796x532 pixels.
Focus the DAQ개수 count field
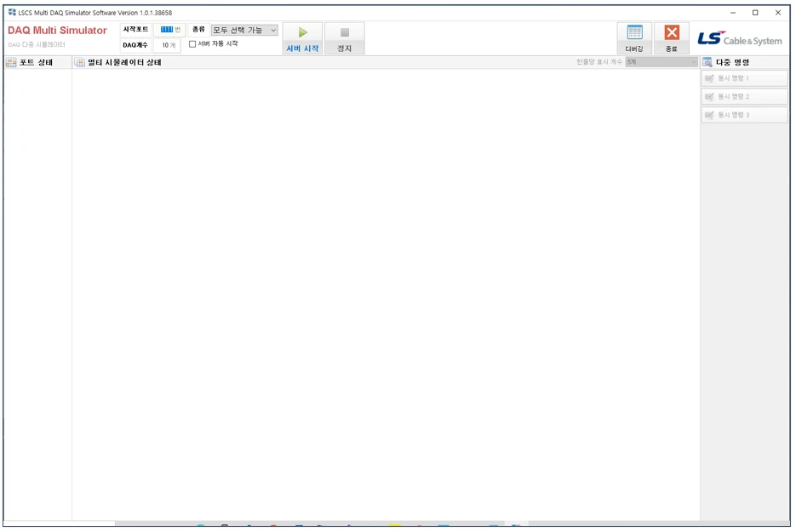[x=167, y=45]
